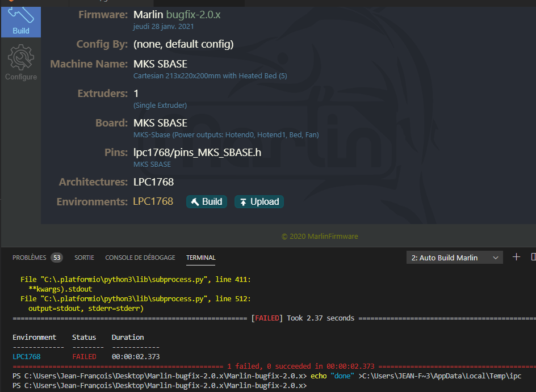Click the subprocess.py file path line 512

[x=135, y=299]
